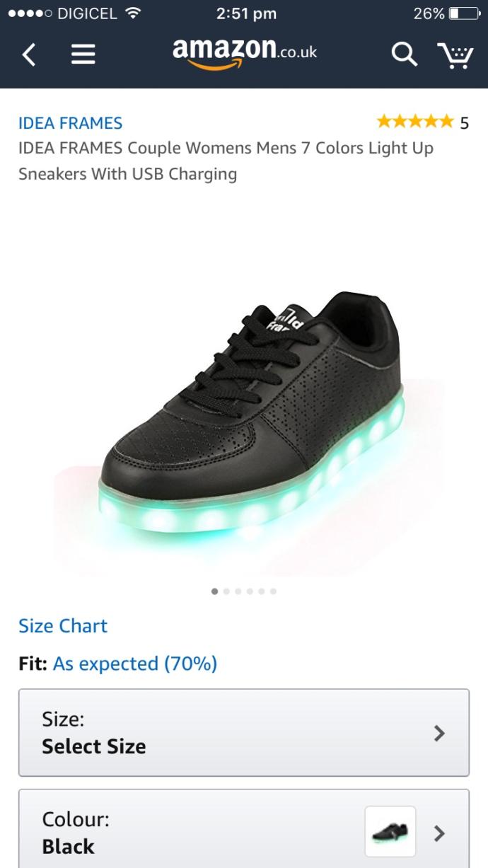Tap the Amazon.co.uk logo

[x=245, y=53]
